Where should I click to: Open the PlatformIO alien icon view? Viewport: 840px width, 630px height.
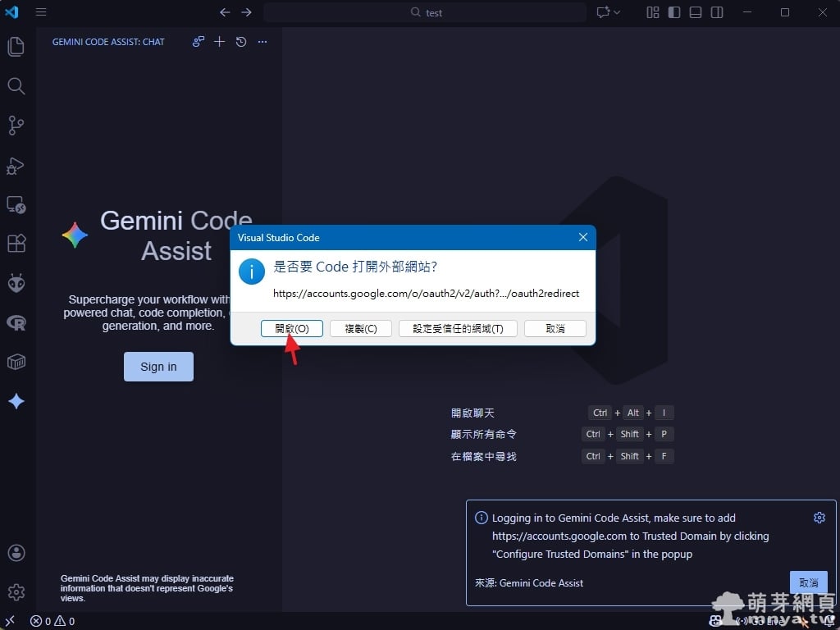pyautogui.click(x=16, y=283)
